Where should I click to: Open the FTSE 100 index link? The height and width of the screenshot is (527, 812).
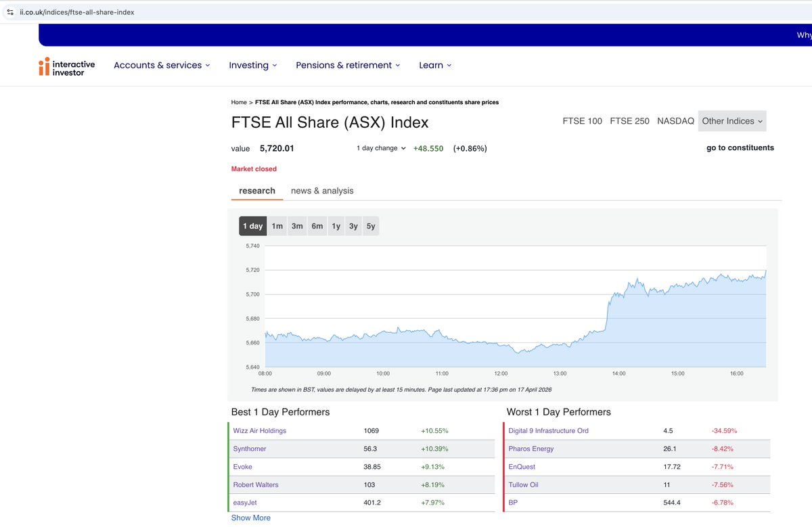click(582, 121)
